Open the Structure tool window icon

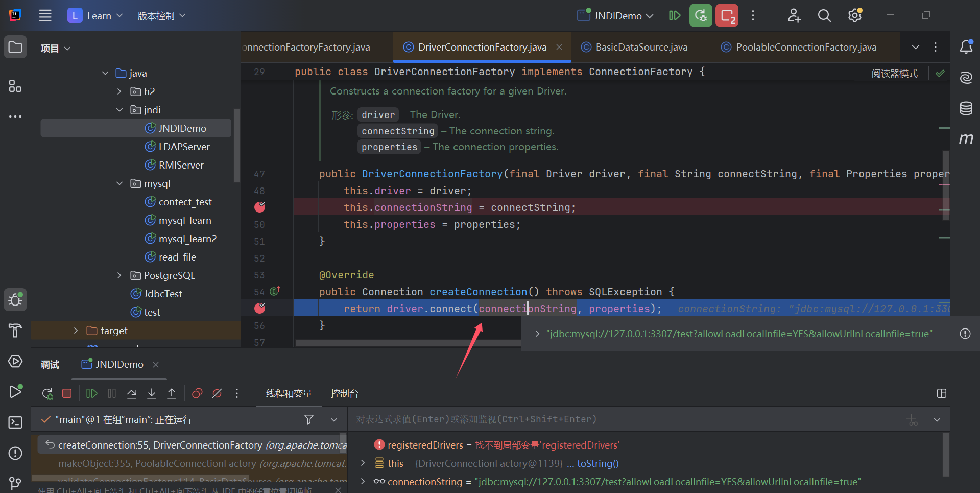click(x=15, y=86)
